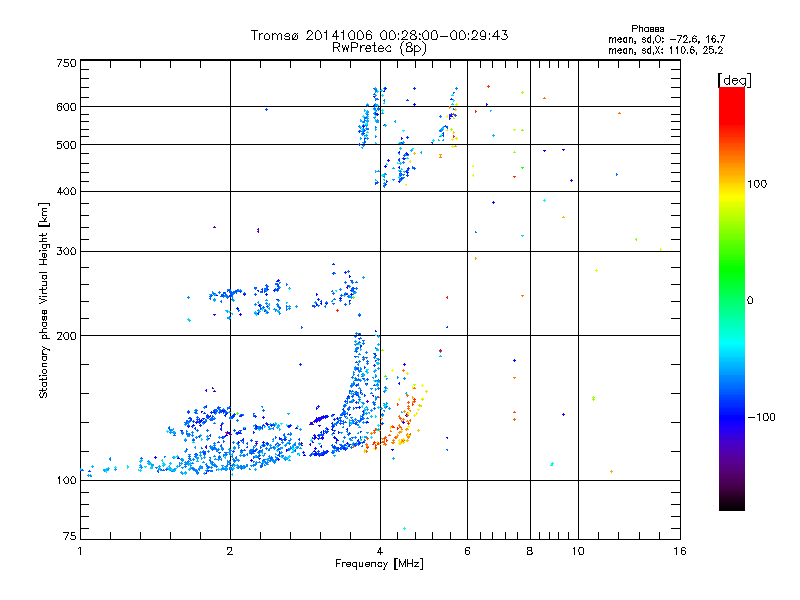Click the y-axis tick label '75'
The height and width of the screenshot is (600, 800).
click(x=70, y=536)
